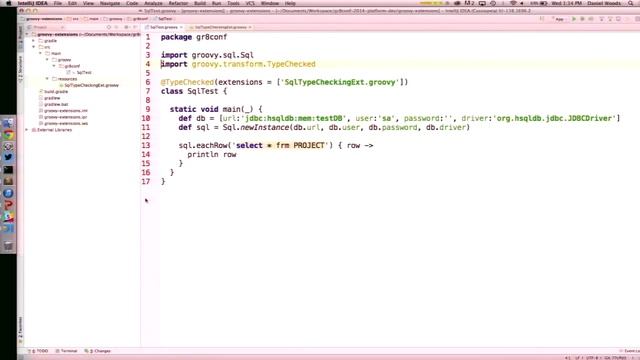
Task: Click the Event Log status bar button
Action: (630, 351)
